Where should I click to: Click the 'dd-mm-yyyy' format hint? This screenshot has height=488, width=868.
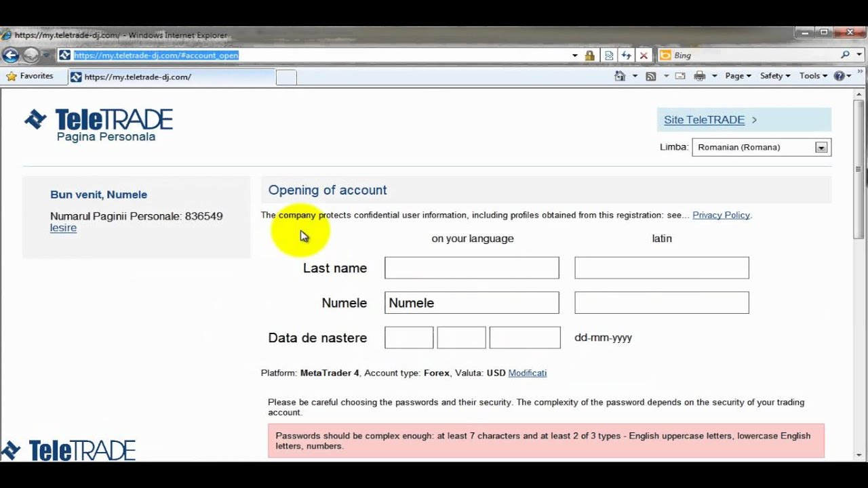(603, 338)
